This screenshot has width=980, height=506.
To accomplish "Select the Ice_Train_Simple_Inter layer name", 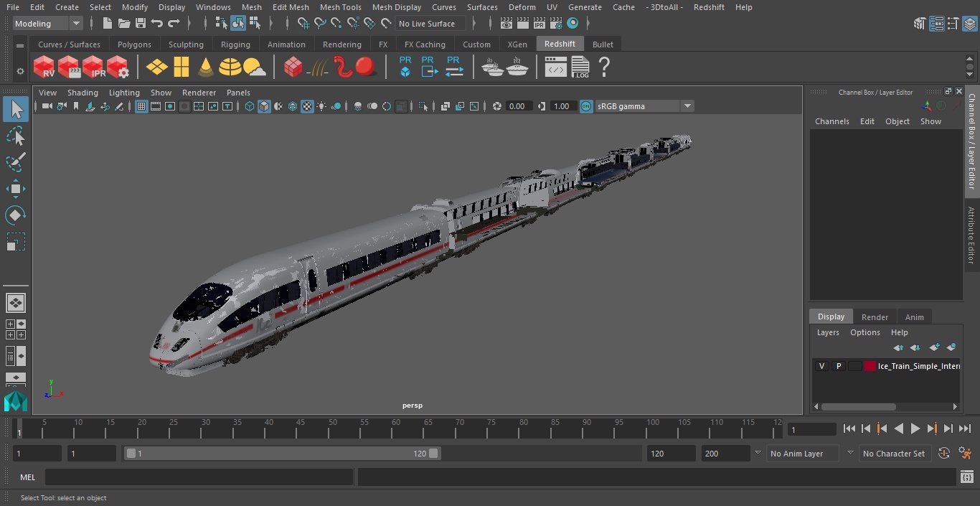I will tap(918, 366).
